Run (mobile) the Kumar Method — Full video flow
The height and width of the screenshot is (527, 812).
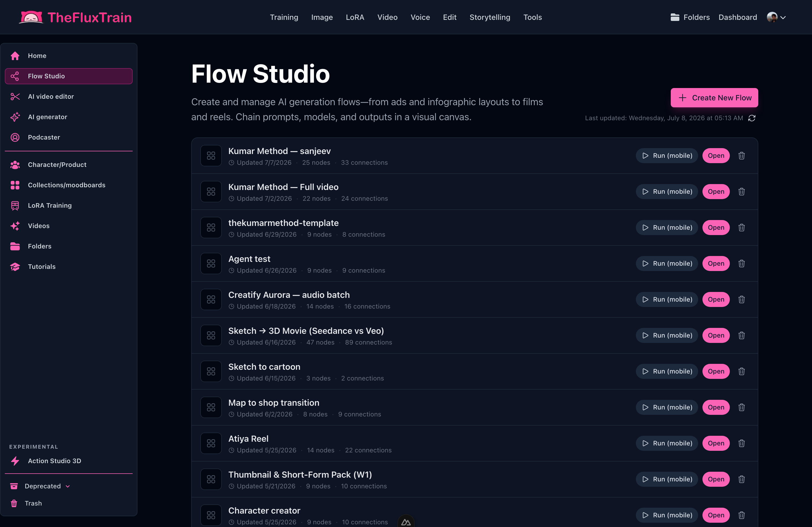click(667, 192)
